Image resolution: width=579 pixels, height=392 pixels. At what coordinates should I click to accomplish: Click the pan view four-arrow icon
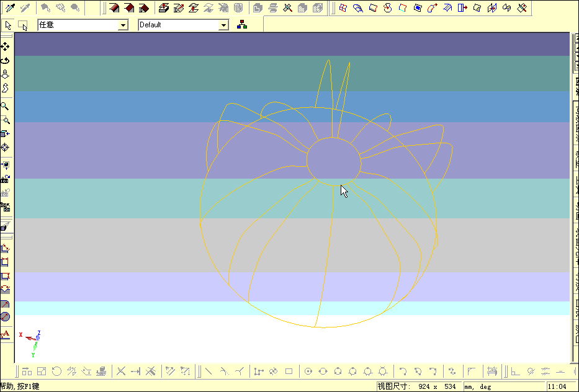(5, 47)
